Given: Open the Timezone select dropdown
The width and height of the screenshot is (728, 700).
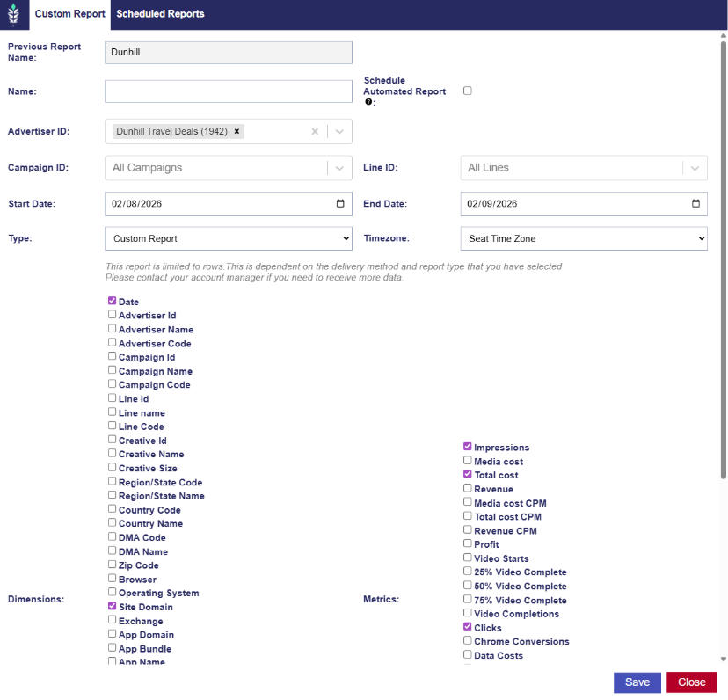Looking at the screenshot, I should (584, 238).
